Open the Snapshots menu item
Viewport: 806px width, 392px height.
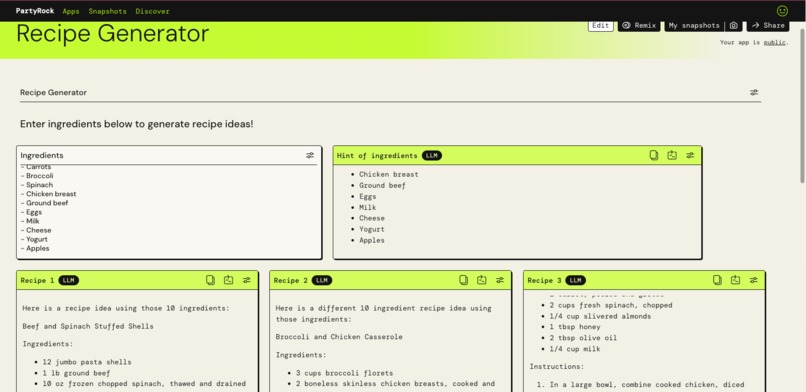point(107,11)
